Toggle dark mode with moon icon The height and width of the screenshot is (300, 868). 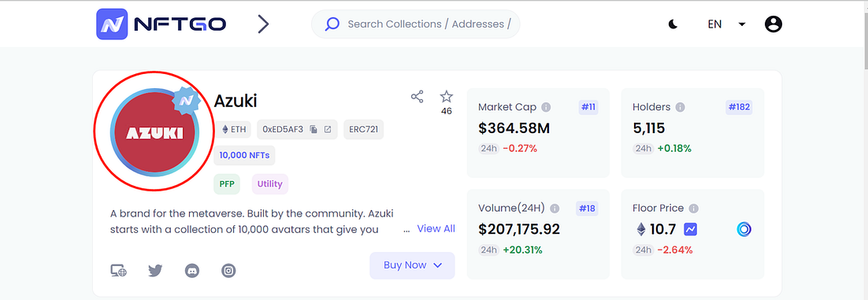coord(673,24)
